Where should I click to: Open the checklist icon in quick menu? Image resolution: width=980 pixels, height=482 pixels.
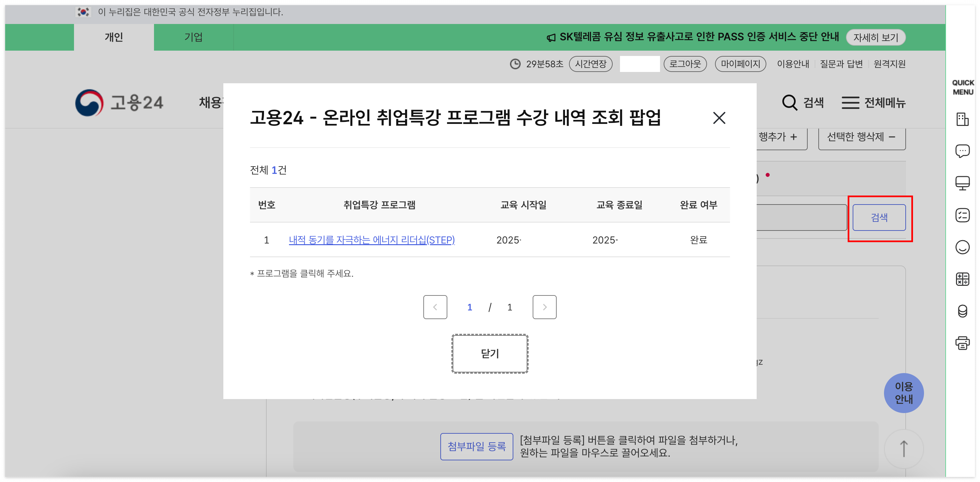pos(962,215)
